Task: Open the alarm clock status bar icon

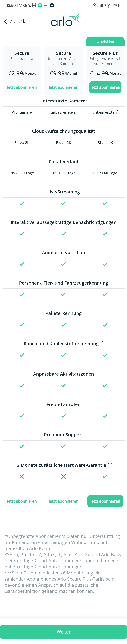Action: tap(34, 5)
